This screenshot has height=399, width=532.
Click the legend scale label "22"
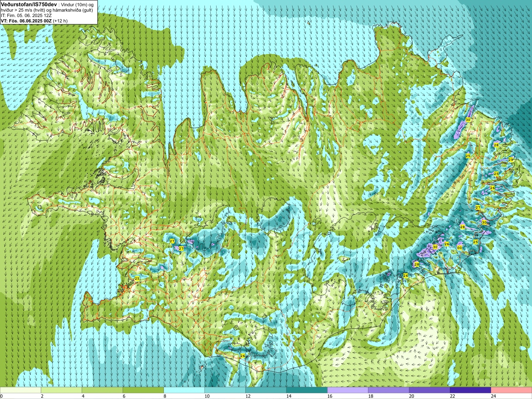pyautogui.click(x=452, y=396)
